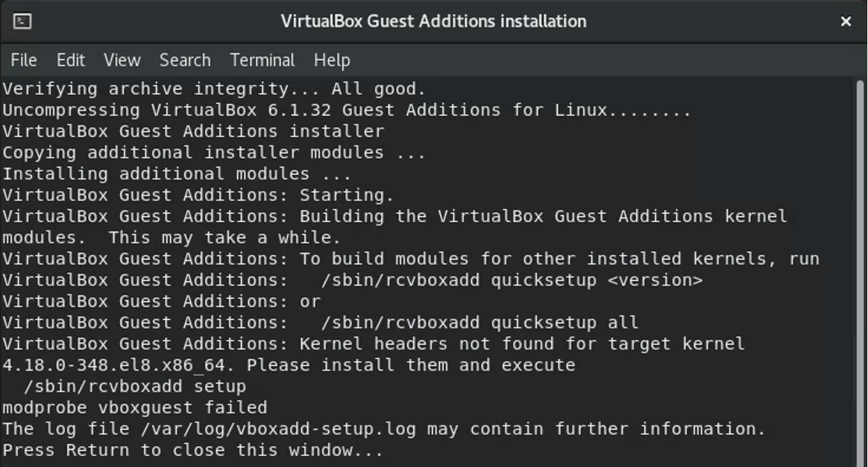Click the "Press Return to close" prompt line
Viewport: 868px width, 467px height.
[x=193, y=451]
